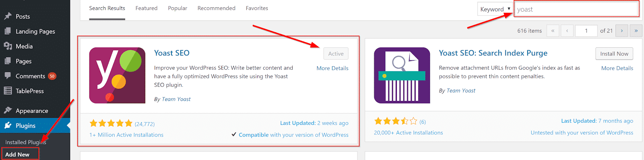The height and width of the screenshot is (160, 644).
Task: Click the Landing Pages sidebar icon
Action: (8, 31)
